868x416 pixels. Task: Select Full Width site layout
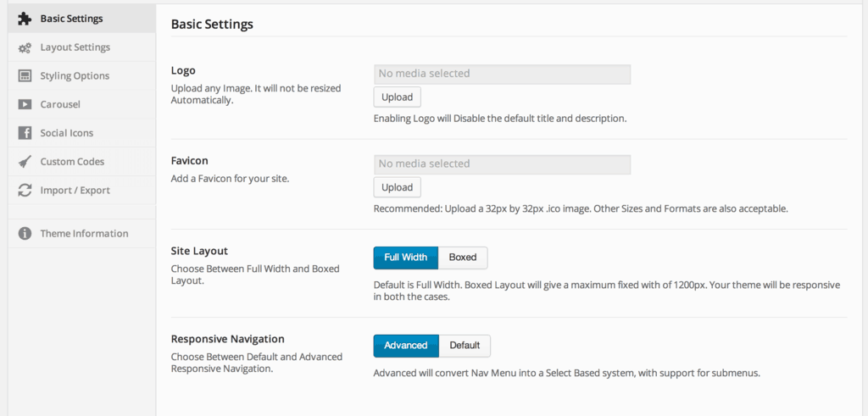coord(406,258)
